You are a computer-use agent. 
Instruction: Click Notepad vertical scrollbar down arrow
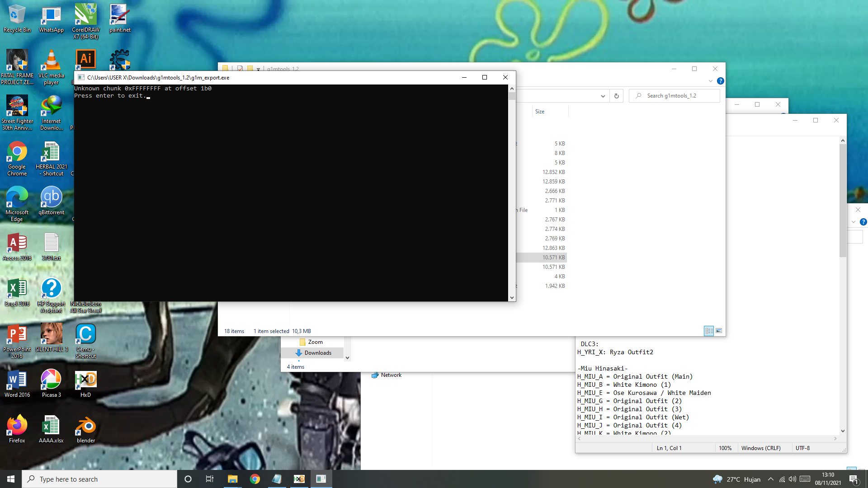pos(843,431)
